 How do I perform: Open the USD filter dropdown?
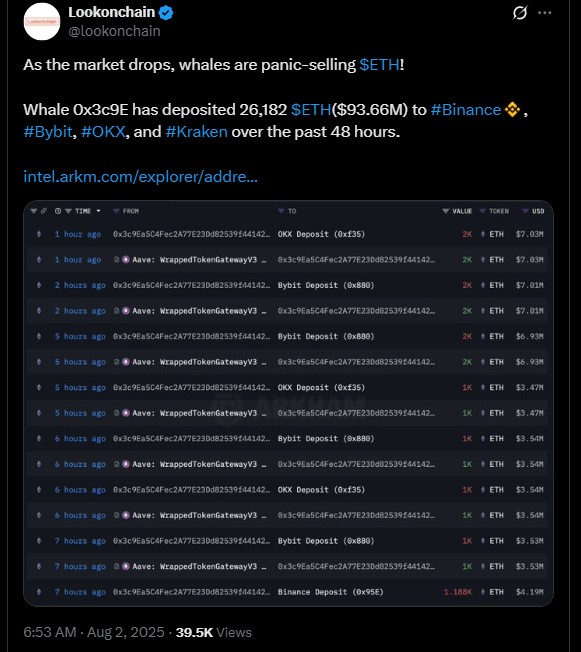point(525,211)
